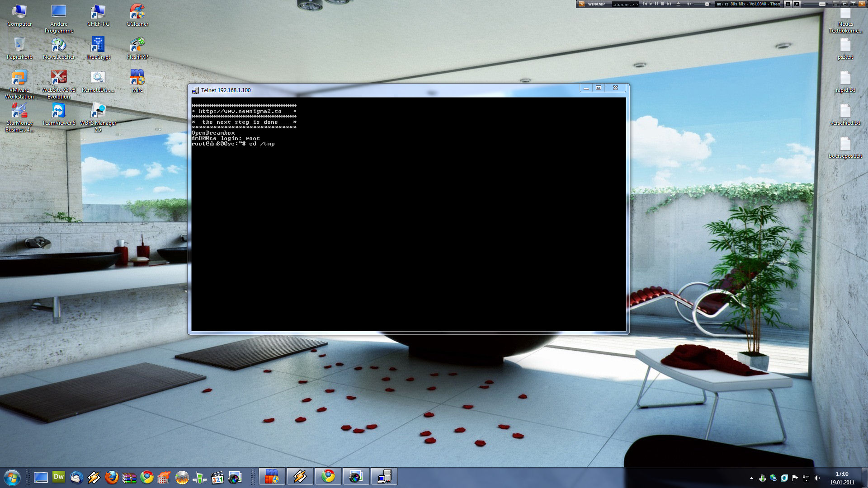Click the Winamp search magnifier button
The width and height of the screenshot is (868, 488).
(x=797, y=4)
